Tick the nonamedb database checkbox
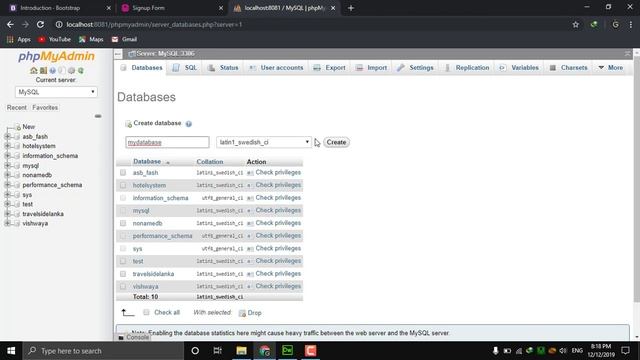The width and height of the screenshot is (640, 360). (x=123, y=223)
